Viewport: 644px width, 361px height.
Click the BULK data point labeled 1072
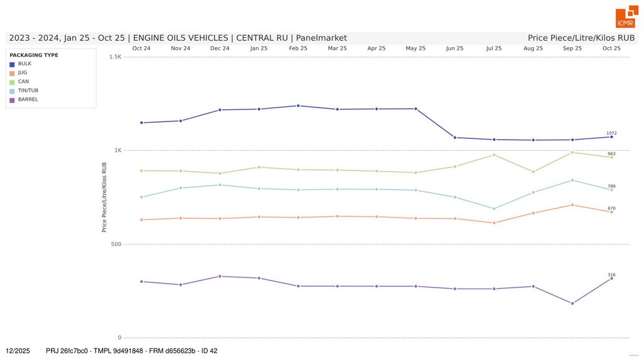point(611,137)
